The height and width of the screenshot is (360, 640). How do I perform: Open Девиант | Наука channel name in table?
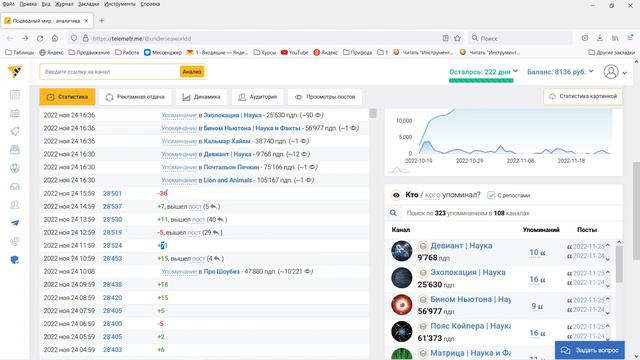(461, 246)
